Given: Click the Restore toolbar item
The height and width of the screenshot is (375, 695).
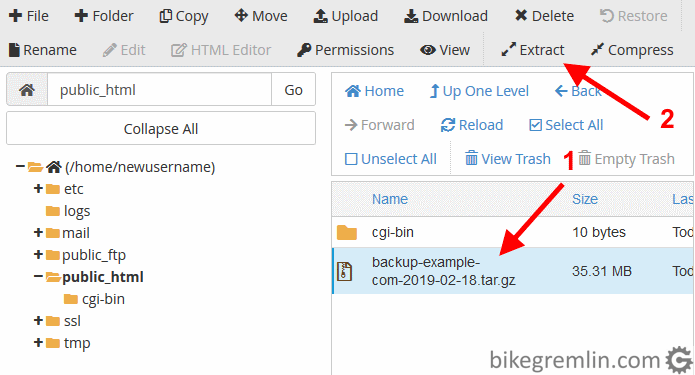Looking at the screenshot, I should click(x=633, y=16).
